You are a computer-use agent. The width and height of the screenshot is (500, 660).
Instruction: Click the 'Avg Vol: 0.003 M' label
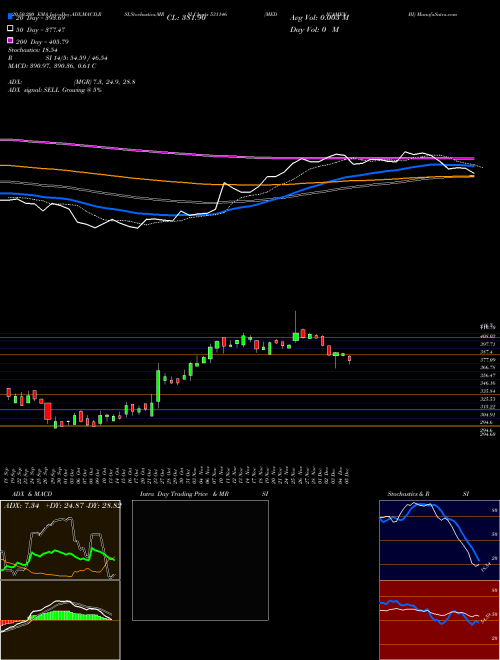[x=319, y=18]
